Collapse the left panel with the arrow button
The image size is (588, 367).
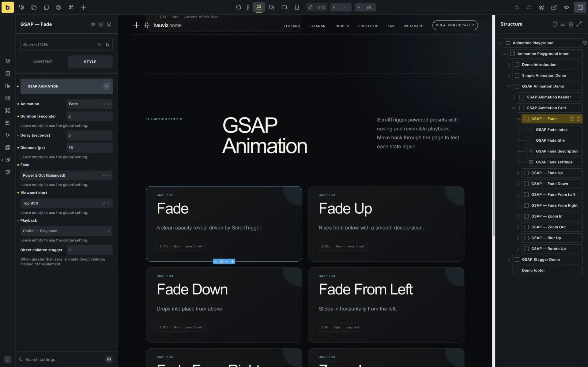[8, 359]
